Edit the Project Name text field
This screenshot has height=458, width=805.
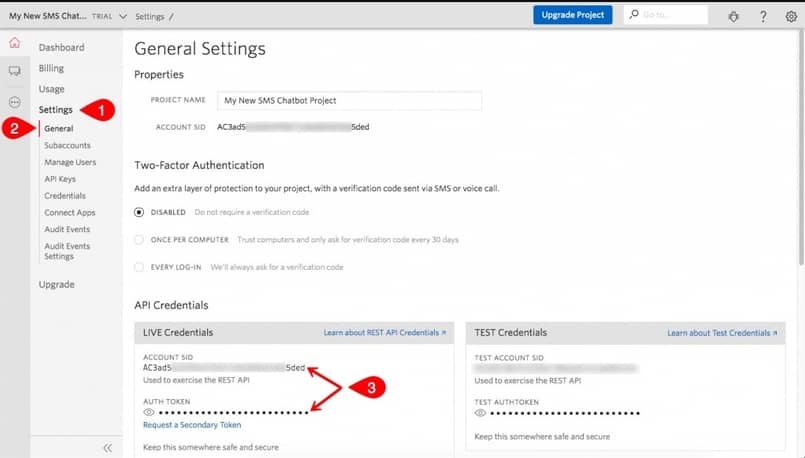[x=350, y=101]
